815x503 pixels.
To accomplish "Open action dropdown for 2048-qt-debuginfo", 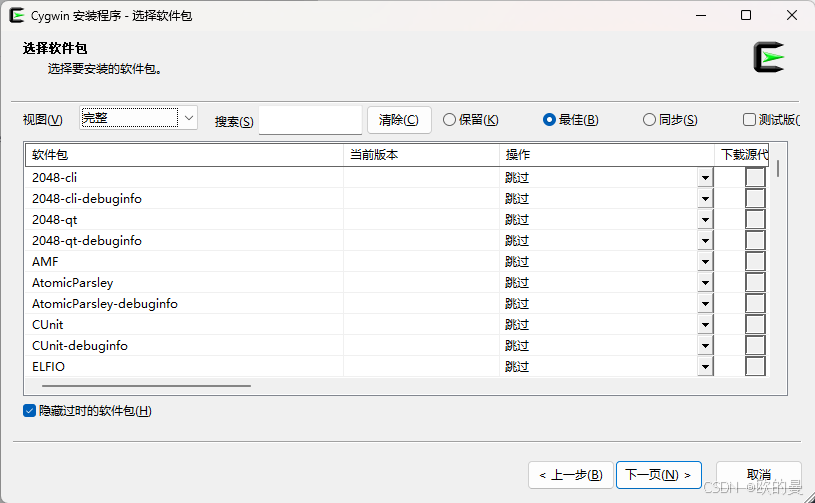I will pos(705,241).
